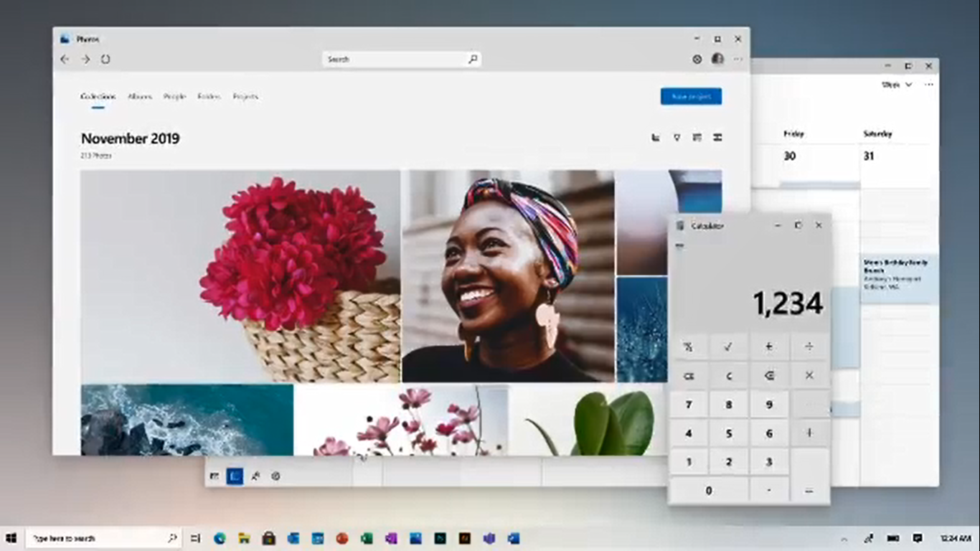Click the user account avatar in Photos
Image resolution: width=980 pixels, height=551 pixels.
[x=717, y=59]
